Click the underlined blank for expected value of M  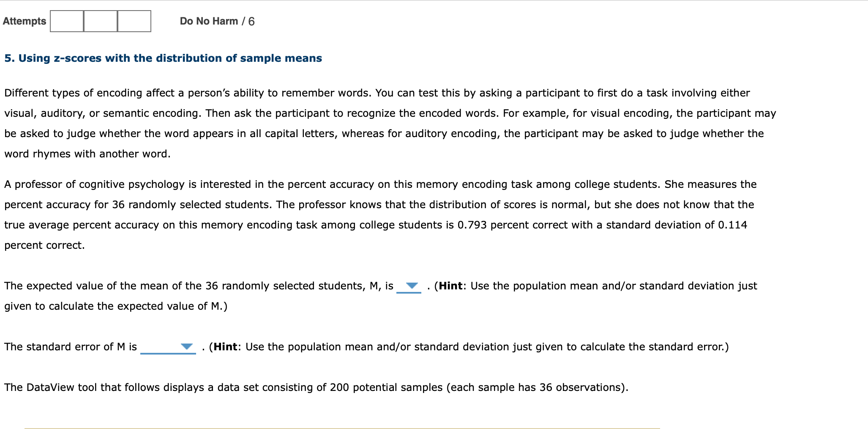[x=408, y=292]
